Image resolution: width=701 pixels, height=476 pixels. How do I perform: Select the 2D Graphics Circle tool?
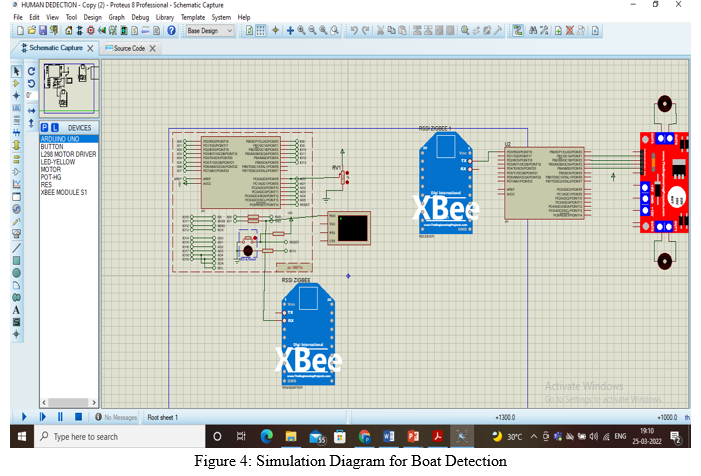pyautogui.click(x=16, y=272)
